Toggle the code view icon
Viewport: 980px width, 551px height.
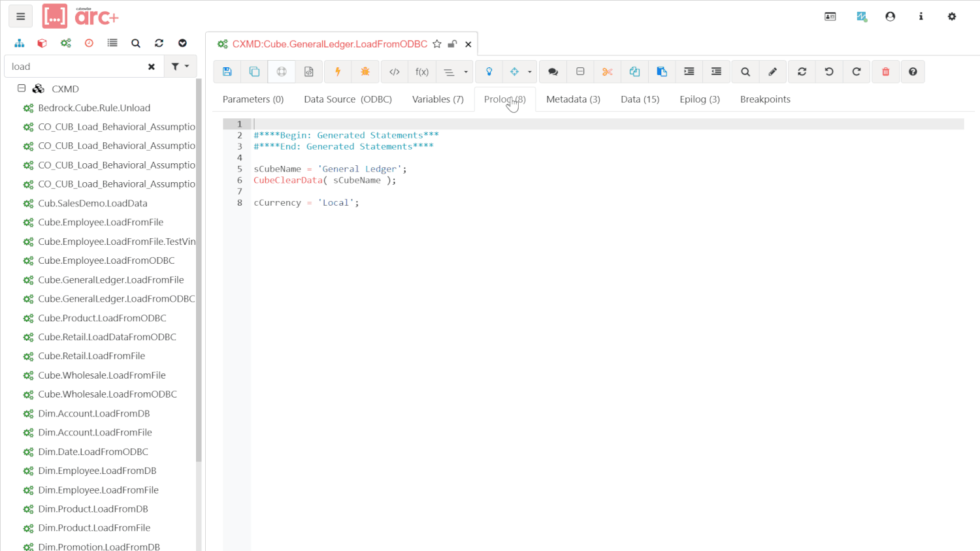(x=395, y=72)
